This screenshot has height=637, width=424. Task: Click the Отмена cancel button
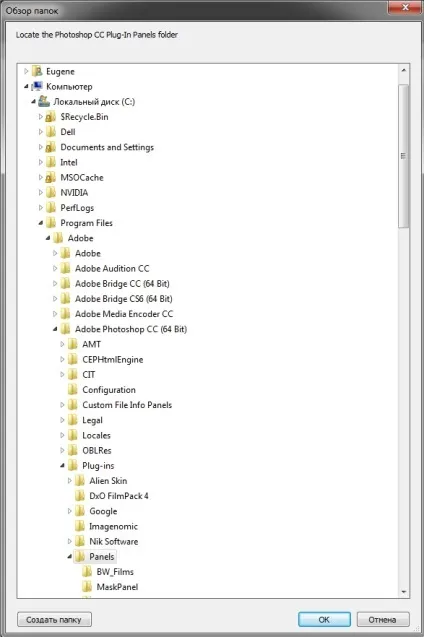point(383,620)
